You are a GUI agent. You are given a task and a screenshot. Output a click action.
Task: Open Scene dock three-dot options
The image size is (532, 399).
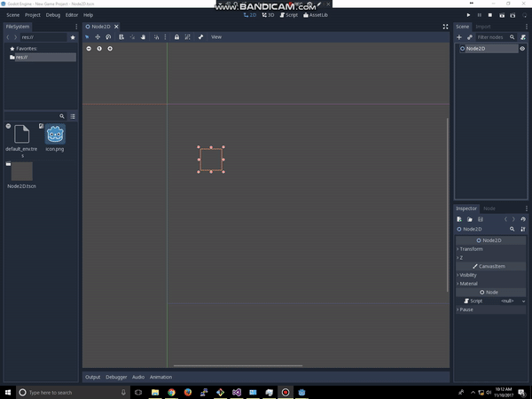pyautogui.click(x=526, y=27)
